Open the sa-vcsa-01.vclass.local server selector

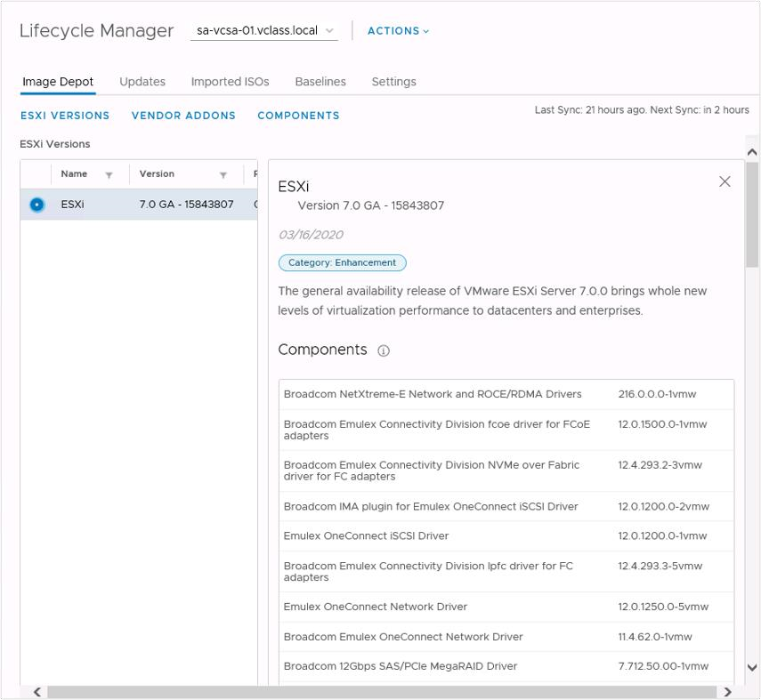pos(264,30)
